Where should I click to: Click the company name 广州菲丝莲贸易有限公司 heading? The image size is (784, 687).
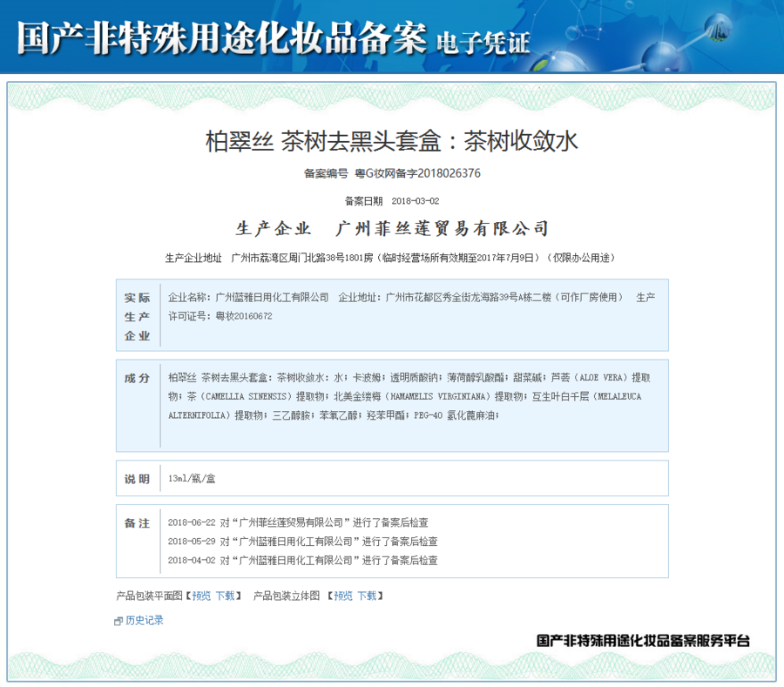pyautogui.click(x=443, y=229)
